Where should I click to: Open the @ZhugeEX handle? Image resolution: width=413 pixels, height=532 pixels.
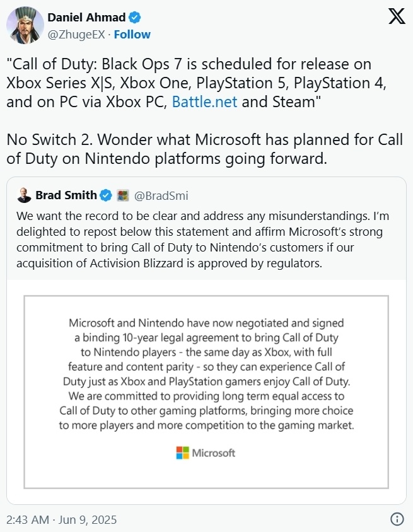click(76, 35)
